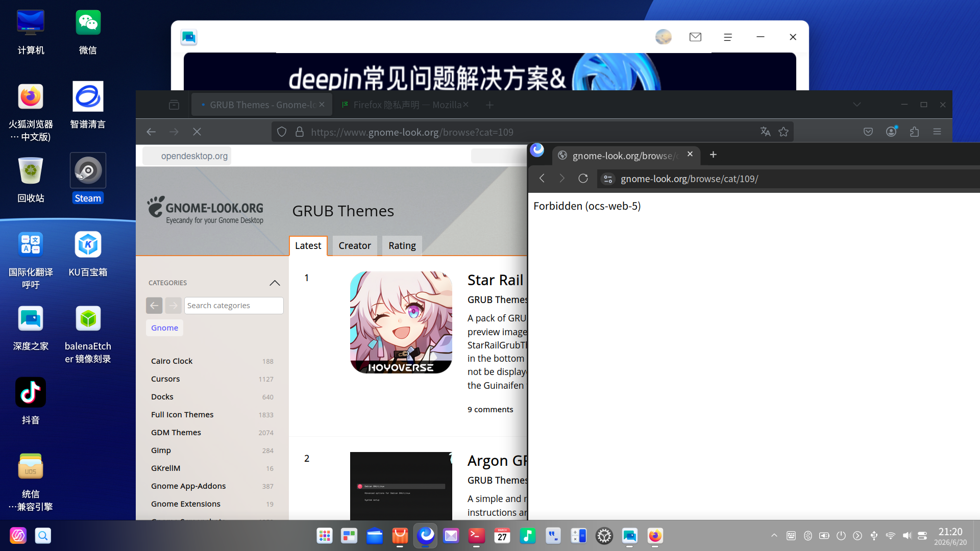Open Firefox hamburger application menu
Screen dimensions: 980x551
pos(937,132)
